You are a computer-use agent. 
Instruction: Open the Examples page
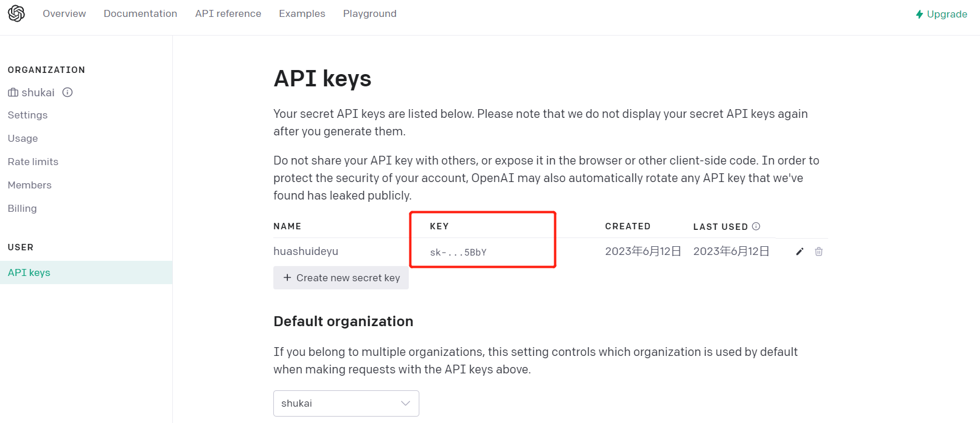302,13
